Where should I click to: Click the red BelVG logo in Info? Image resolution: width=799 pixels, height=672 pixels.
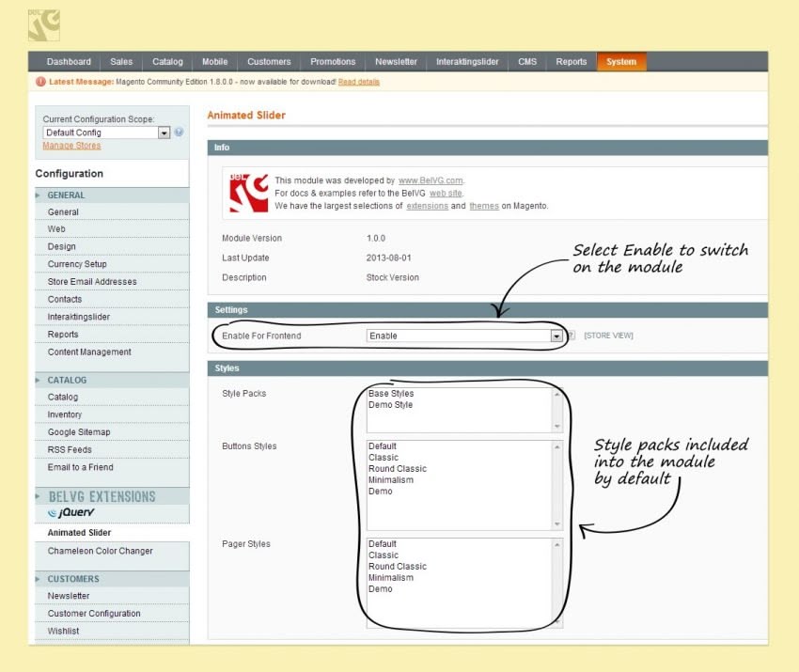click(249, 193)
